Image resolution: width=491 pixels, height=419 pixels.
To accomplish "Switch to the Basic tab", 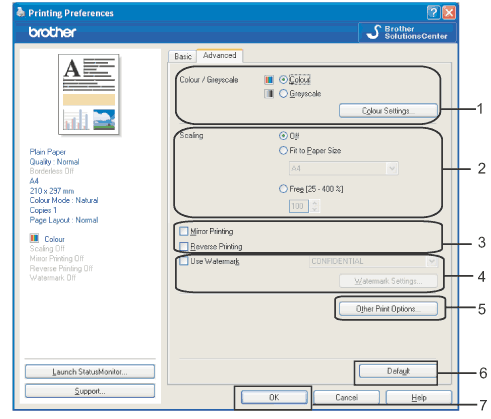I will pyautogui.click(x=183, y=56).
